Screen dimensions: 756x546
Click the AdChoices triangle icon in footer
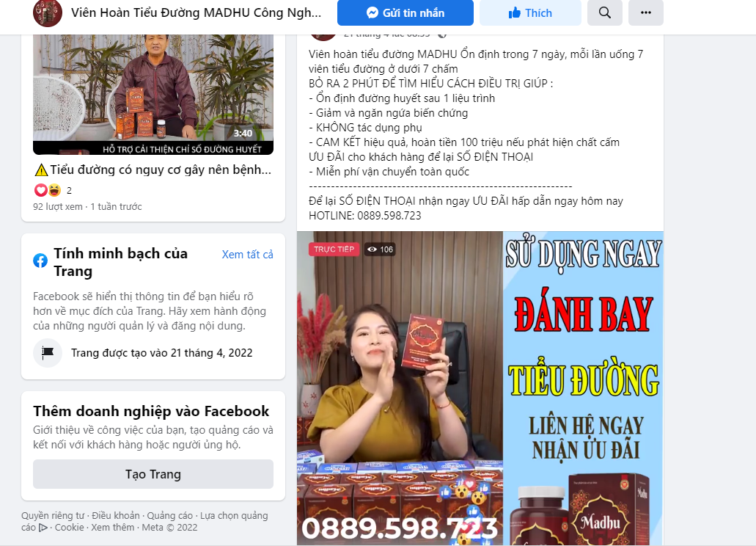(x=43, y=528)
